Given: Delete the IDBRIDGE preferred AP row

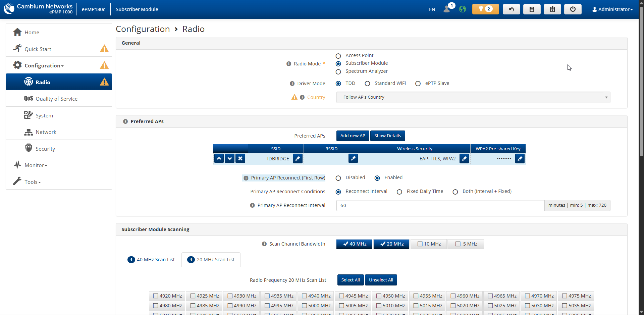Looking at the screenshot, I should [x=240, y=158].
